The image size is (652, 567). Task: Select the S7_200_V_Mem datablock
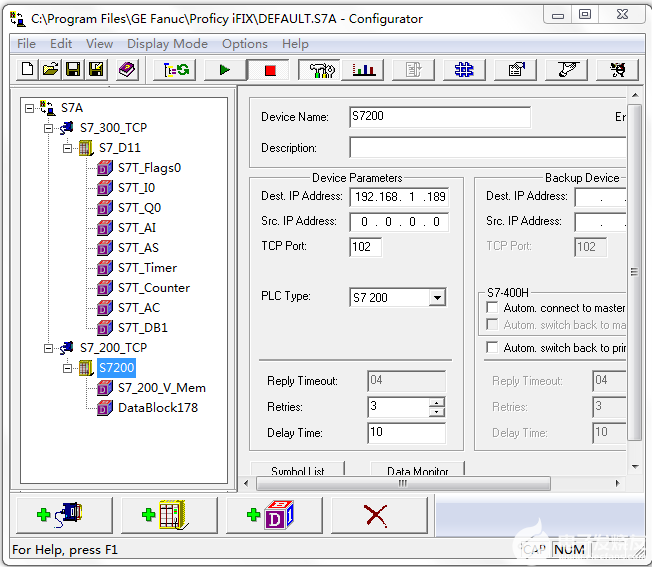tap(162, 388)
